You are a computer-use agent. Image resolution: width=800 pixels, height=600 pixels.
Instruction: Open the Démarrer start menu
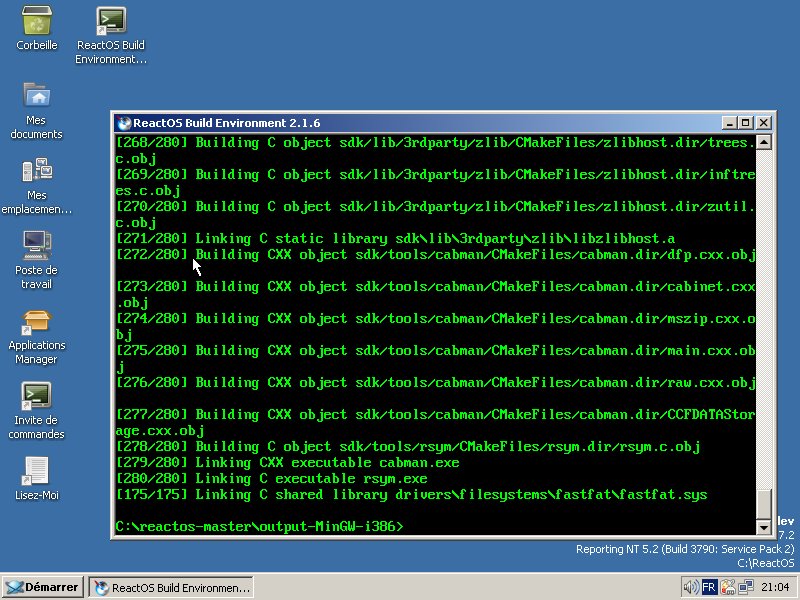tap(43, 587)
